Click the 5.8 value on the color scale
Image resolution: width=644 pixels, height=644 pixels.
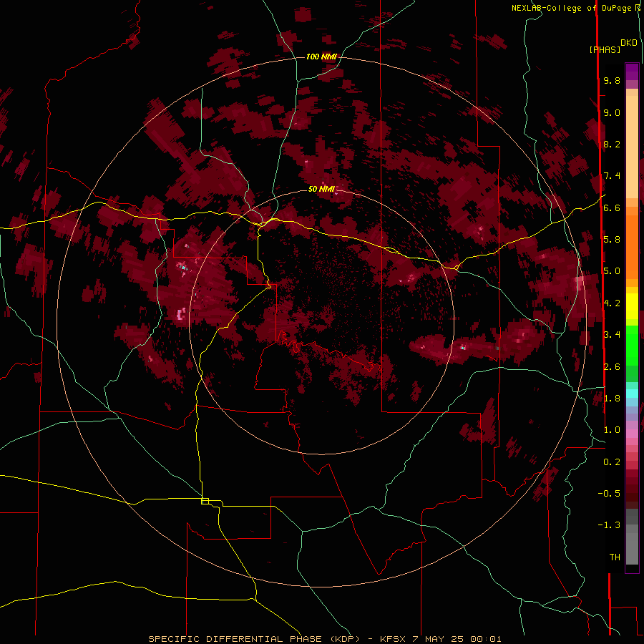[x=612, y=239]
